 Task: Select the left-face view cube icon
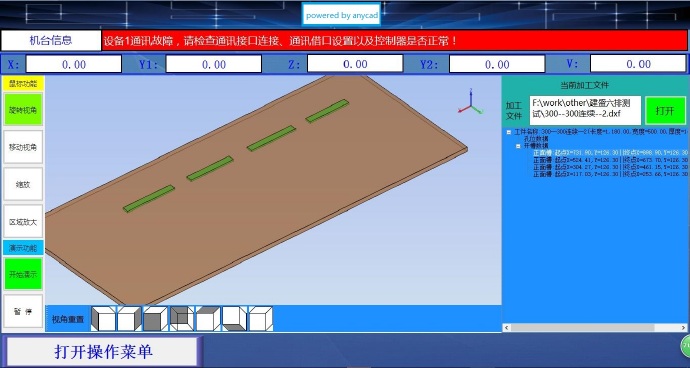click(103, 319)
